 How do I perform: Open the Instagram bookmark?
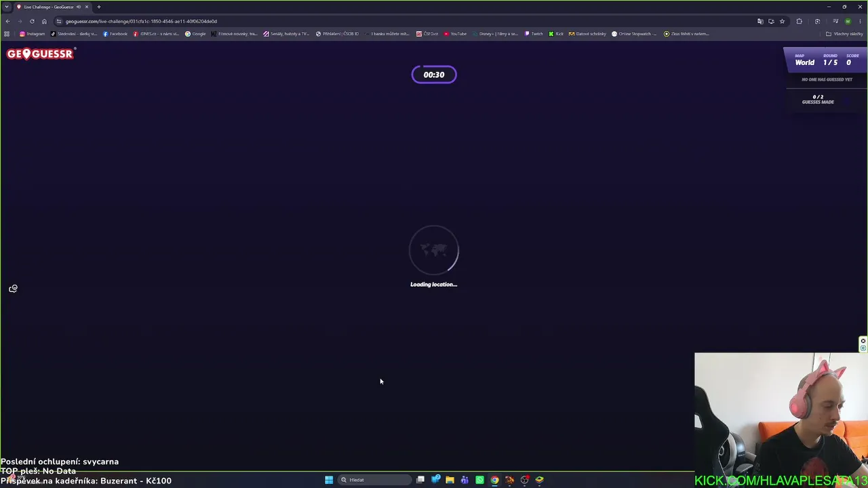(x=33, y=34)
